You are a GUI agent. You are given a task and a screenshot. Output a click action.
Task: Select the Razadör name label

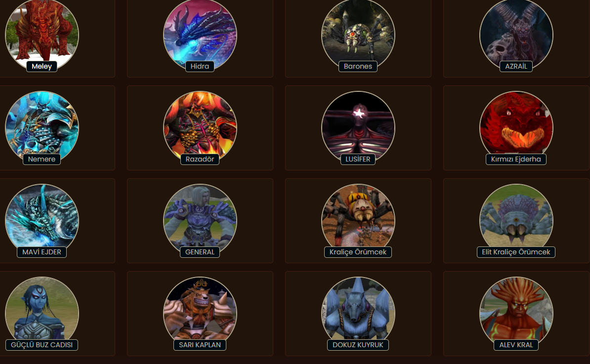click(200, 159)
